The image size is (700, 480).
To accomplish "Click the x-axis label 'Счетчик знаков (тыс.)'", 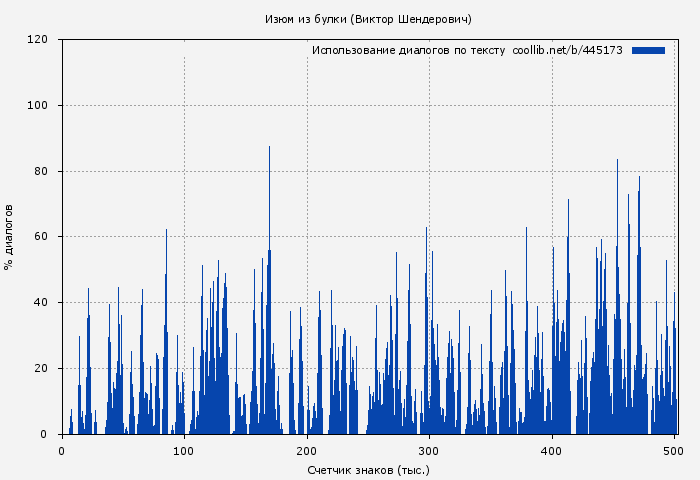I will click(368, 469).
